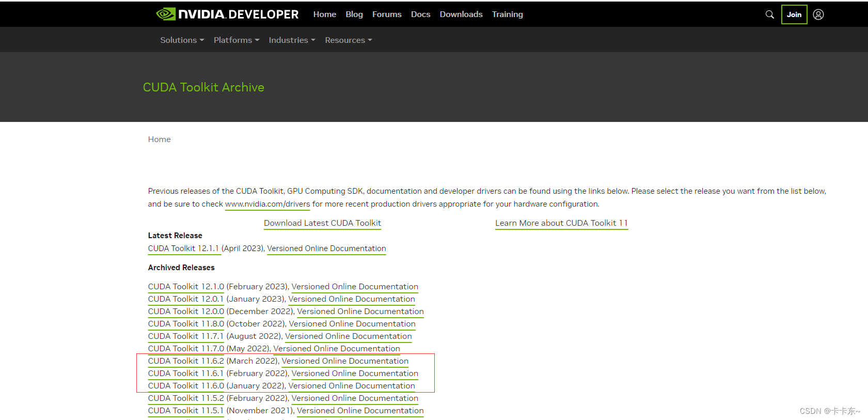Screen dimensions: 868x420
Task: Open documentation link for CUDA 11.7.1
Action: coord(349,336)
